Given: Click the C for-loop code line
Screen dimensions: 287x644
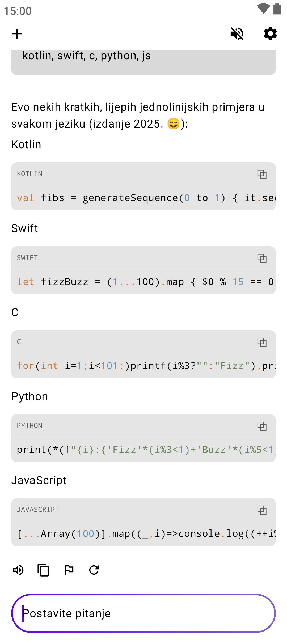Looking at the screenshot, I should (143, 366).
